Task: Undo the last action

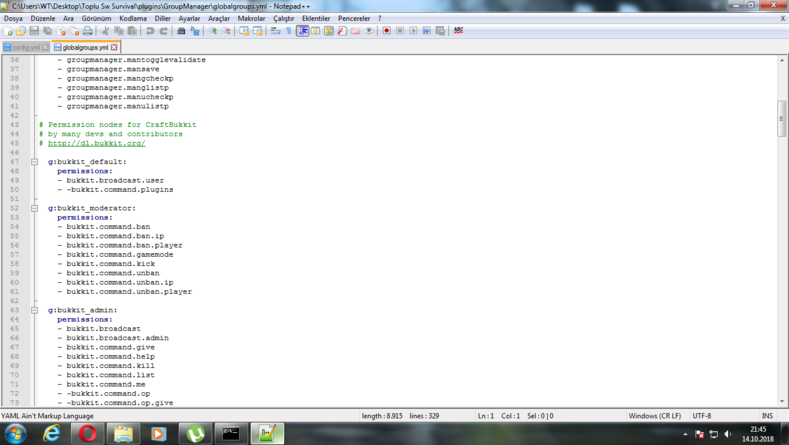Action: coord(150,31)
